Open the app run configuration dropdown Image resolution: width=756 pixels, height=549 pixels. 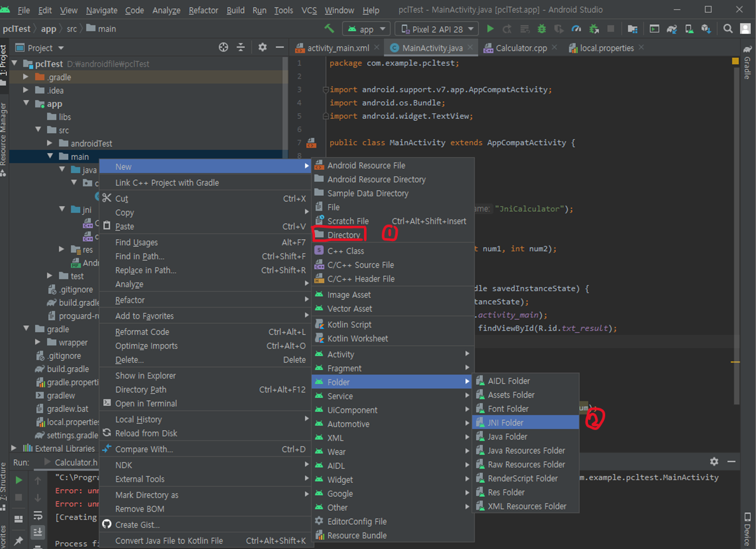click(x=367, y=29)
